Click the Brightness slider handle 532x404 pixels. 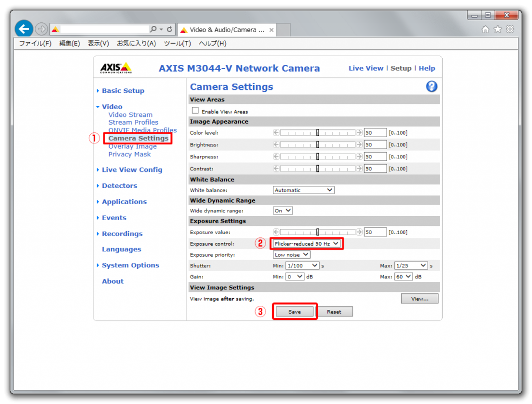(x=317, y=144)
